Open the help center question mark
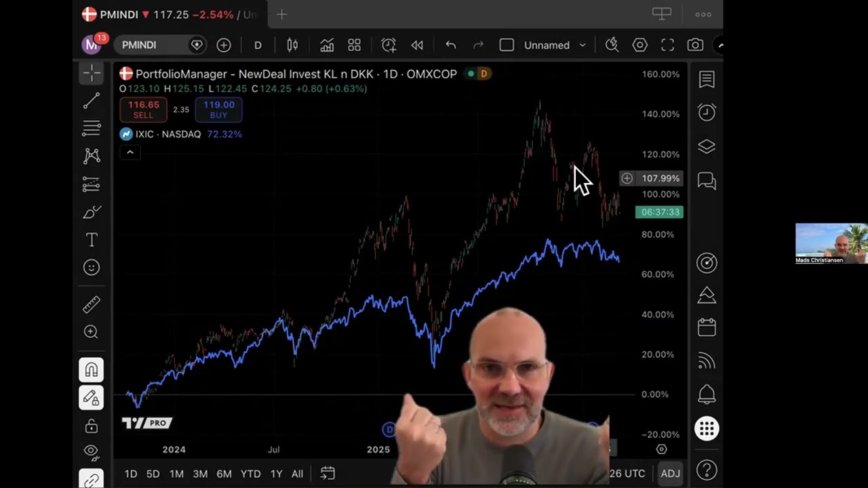 pyautogui.click(x=707, y=469)
